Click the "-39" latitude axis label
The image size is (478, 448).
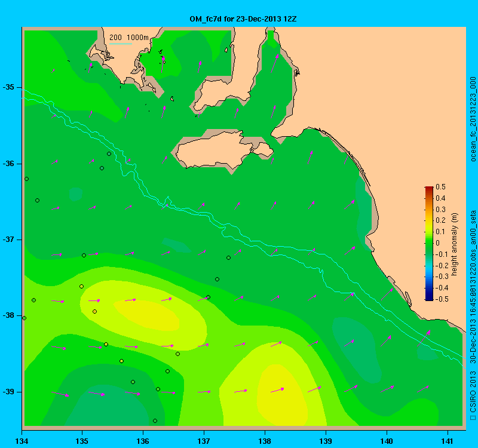click(8, 392)
